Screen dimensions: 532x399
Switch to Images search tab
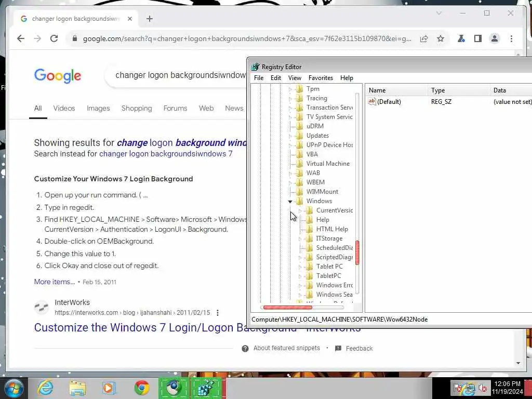pyautogui.click(x=98, y=108)
